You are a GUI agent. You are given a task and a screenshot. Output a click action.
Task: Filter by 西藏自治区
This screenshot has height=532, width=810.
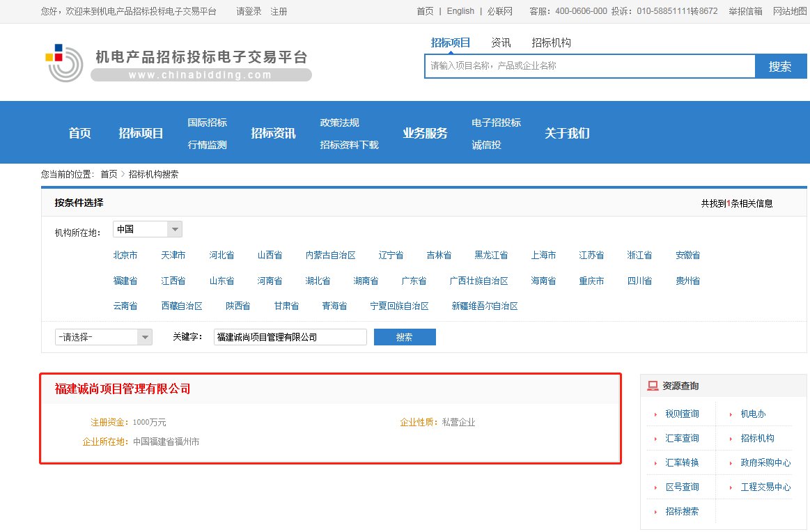click(x=182, y=306)
